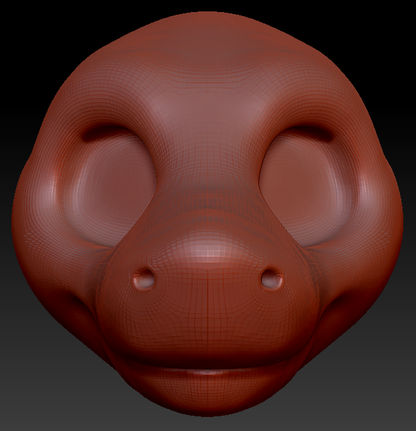Click the mouth line of the sculpt
This screenshot has height=431, width=416.
pos(207,367)
